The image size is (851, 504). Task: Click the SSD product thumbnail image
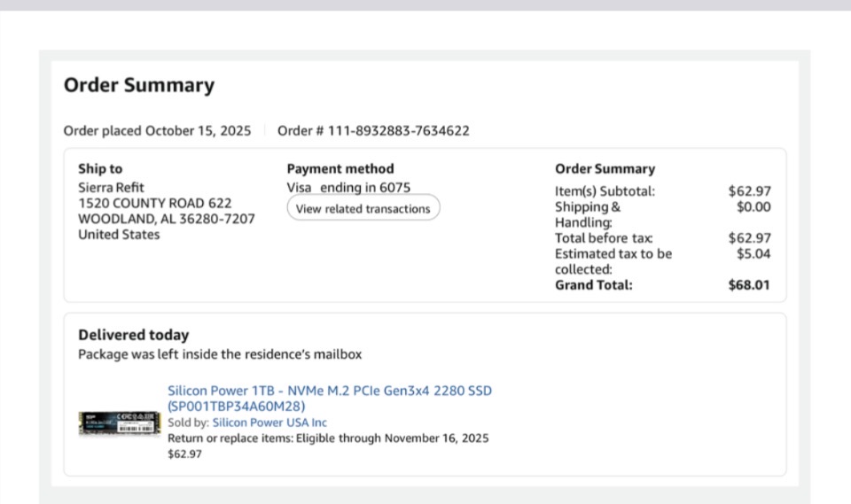pos(117,422)
